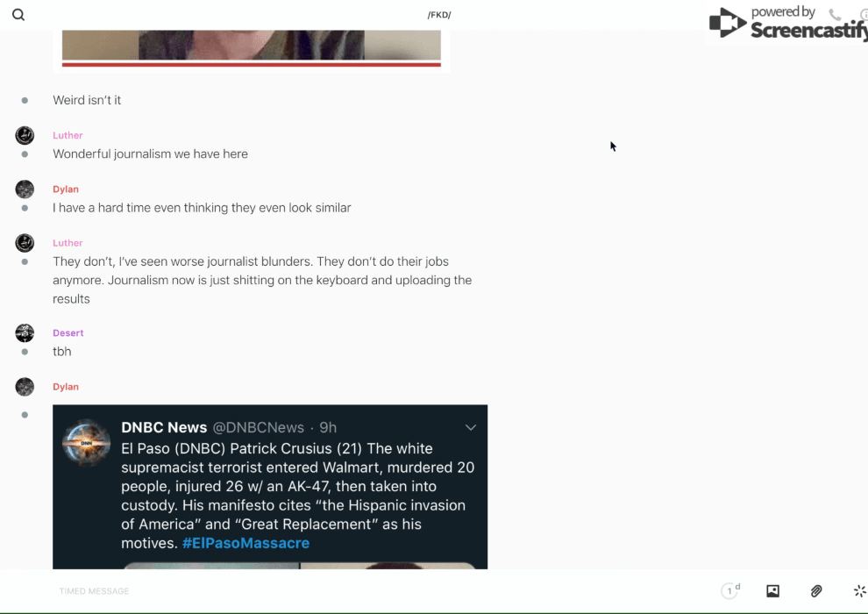
Task: Click the Screencastify logo
Action: (787, 23)
